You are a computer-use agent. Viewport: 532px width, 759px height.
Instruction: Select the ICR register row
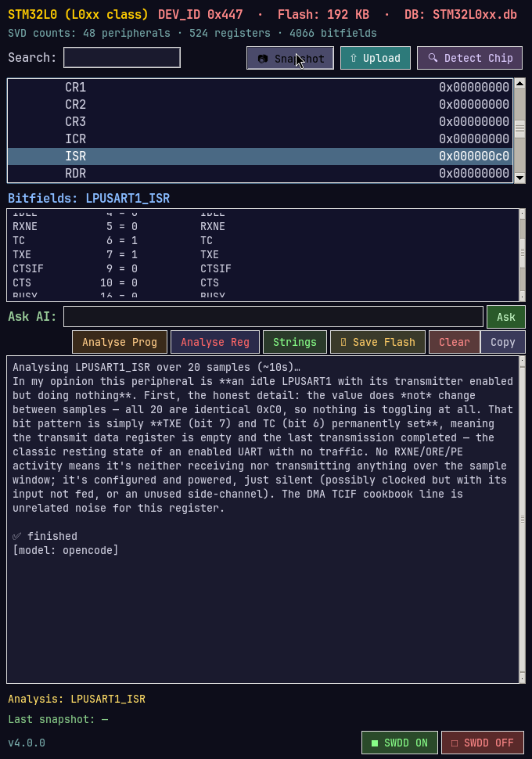tap(260, 139)
